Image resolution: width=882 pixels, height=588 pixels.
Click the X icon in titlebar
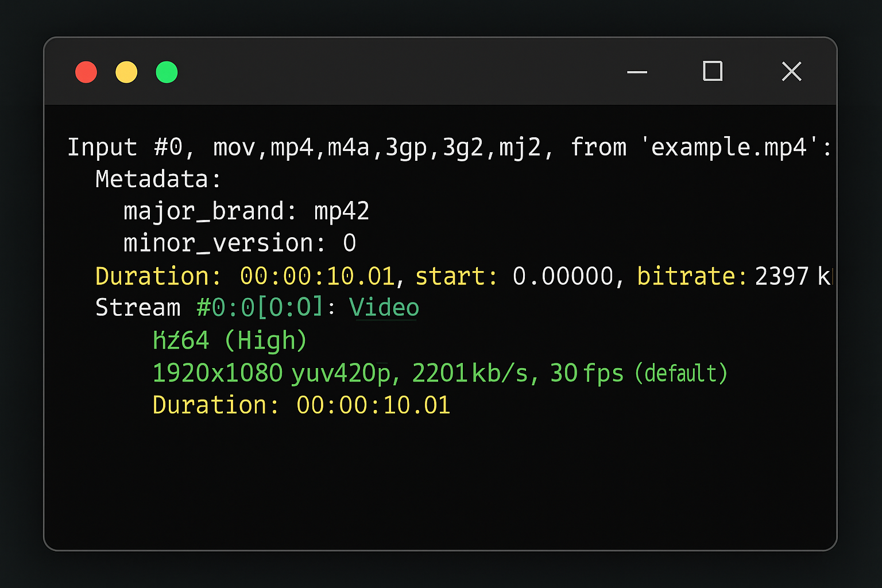click(791, 72)
